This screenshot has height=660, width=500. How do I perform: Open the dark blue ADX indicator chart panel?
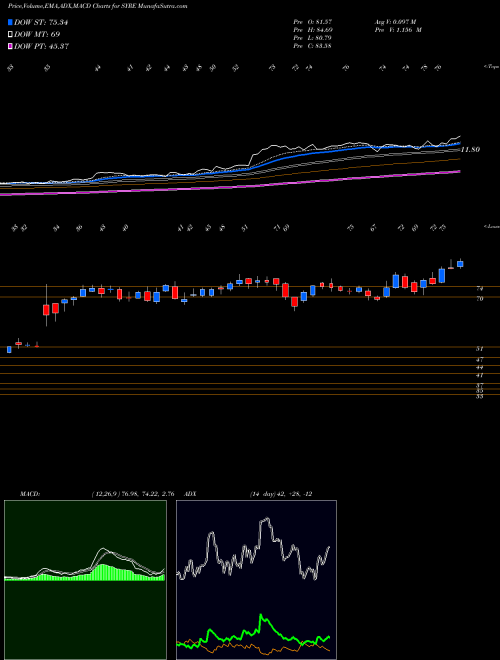[256, 580]
